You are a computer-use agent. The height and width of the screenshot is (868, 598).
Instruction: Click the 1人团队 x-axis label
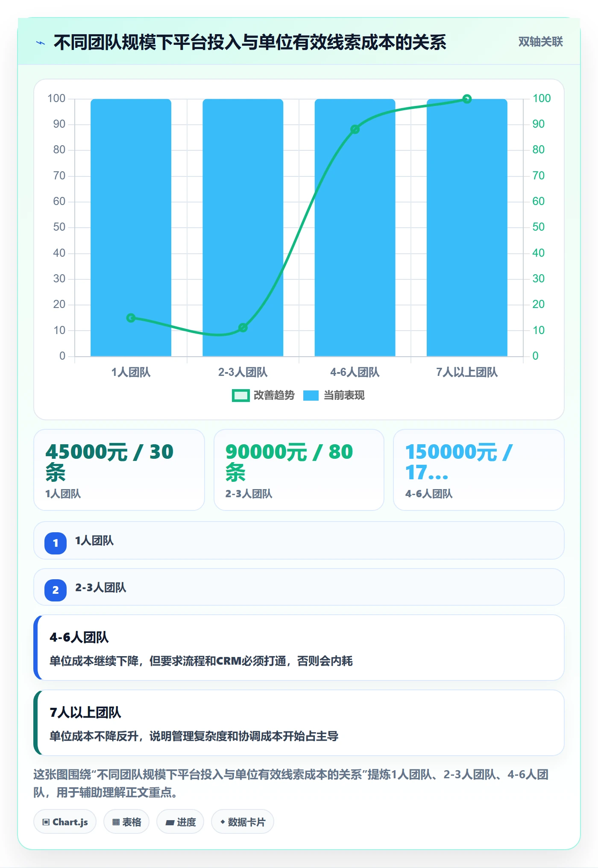pos(131,372)
